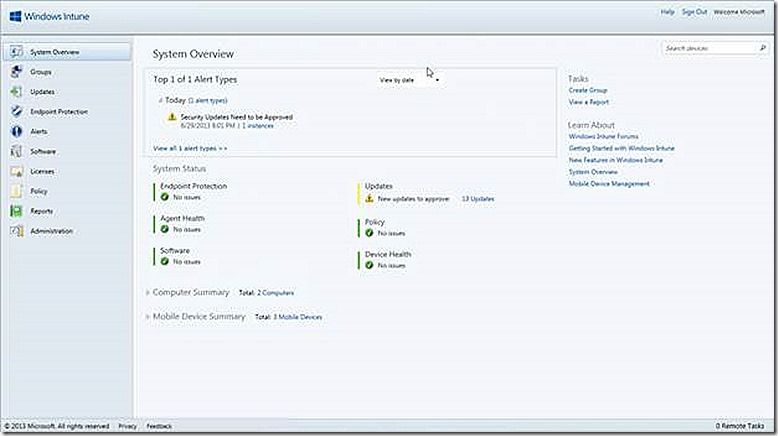
Task: Click the 13 Updates link
Action: tap(478, 199)
